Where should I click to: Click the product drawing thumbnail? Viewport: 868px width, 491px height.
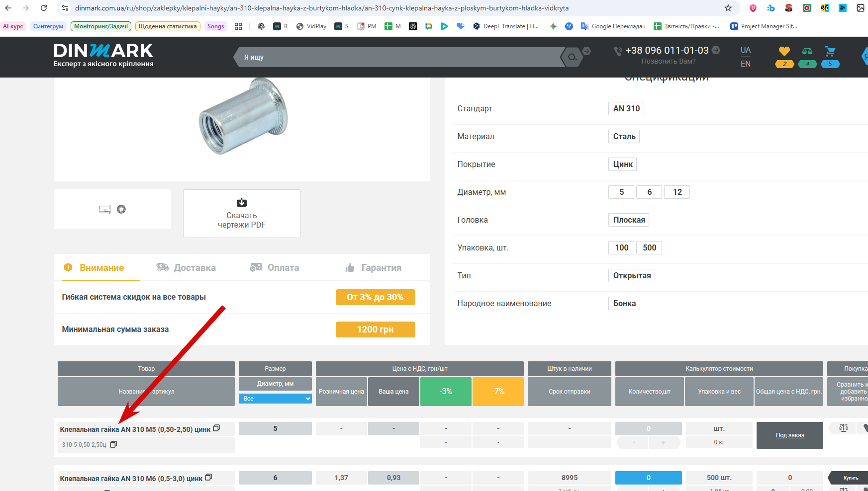(x=112, y=209)
